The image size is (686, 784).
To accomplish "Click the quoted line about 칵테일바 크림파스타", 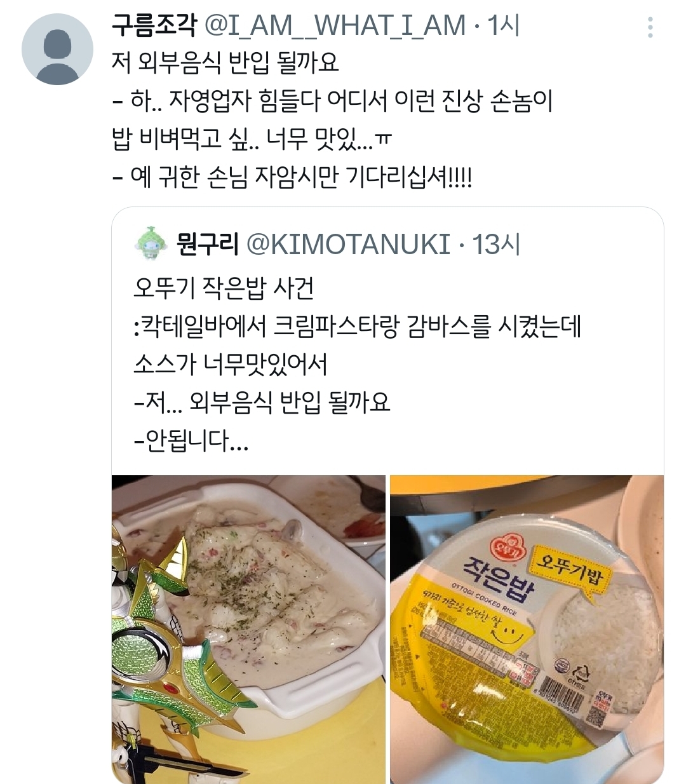I will click(x=356, y=327).
